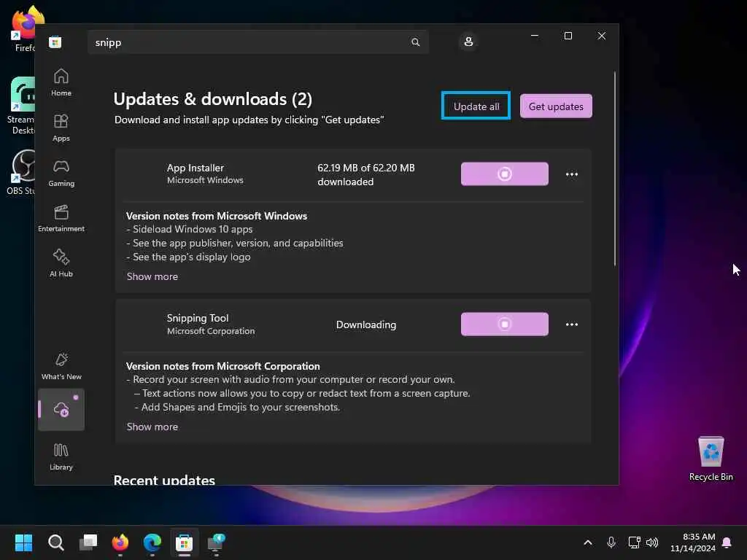Viewport: 747px width, 560px height.
Task: Open the remote desktop taskbar app icon
Action: (x=216, y=542)
